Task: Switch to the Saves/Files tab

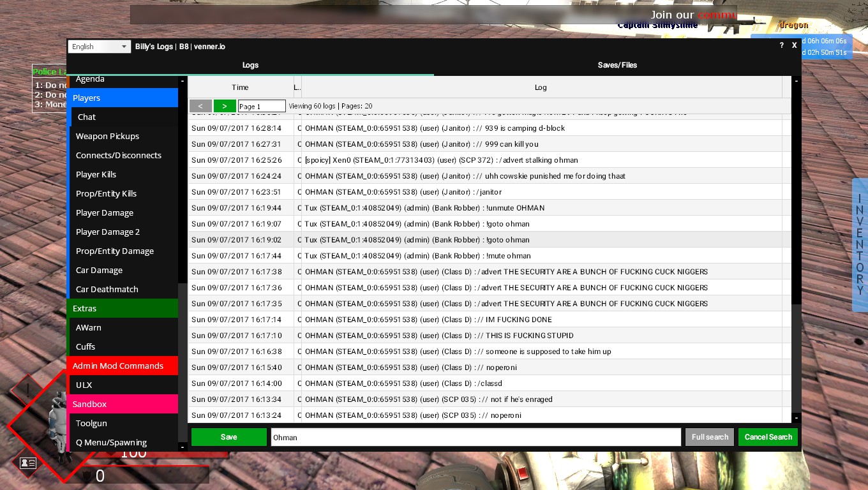Action: point(617,65)
